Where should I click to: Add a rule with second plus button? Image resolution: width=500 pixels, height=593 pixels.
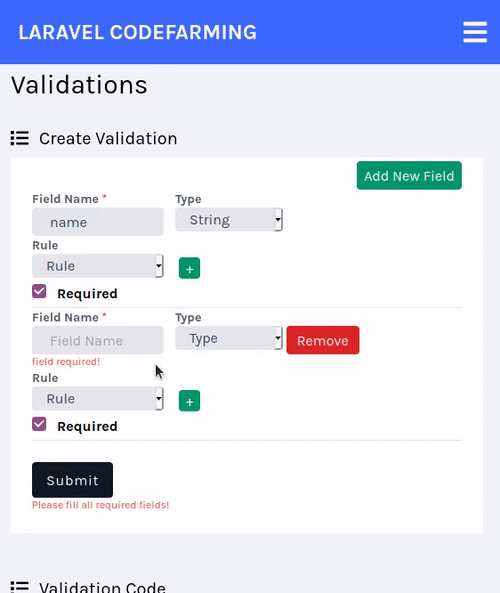coord(189,401)
